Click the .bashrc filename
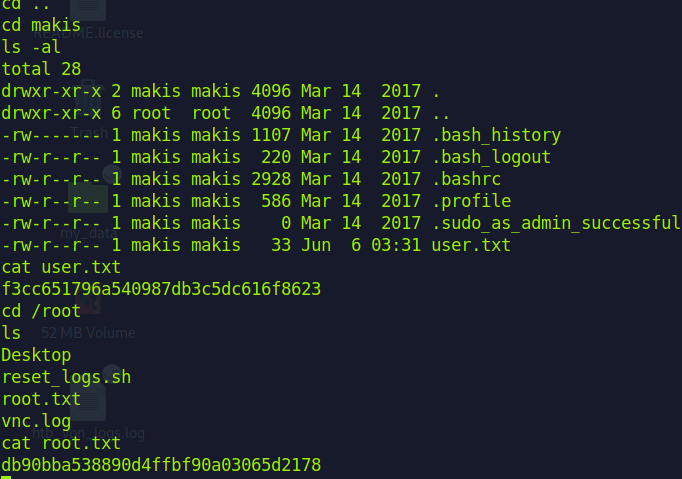682x479 pixels. pos(466,179)
